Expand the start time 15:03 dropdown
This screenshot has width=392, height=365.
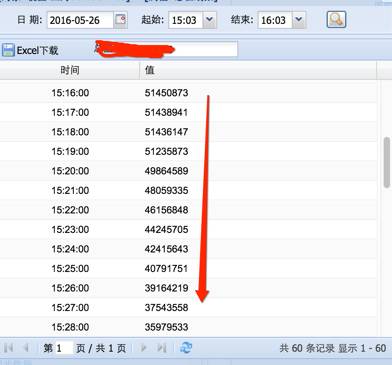point(209,20)
